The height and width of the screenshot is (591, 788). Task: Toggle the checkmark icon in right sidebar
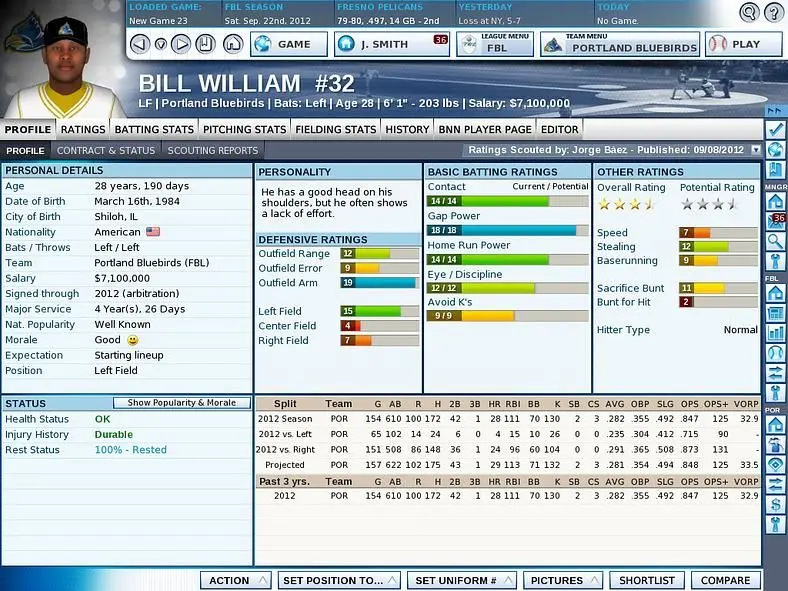point(776,130)
